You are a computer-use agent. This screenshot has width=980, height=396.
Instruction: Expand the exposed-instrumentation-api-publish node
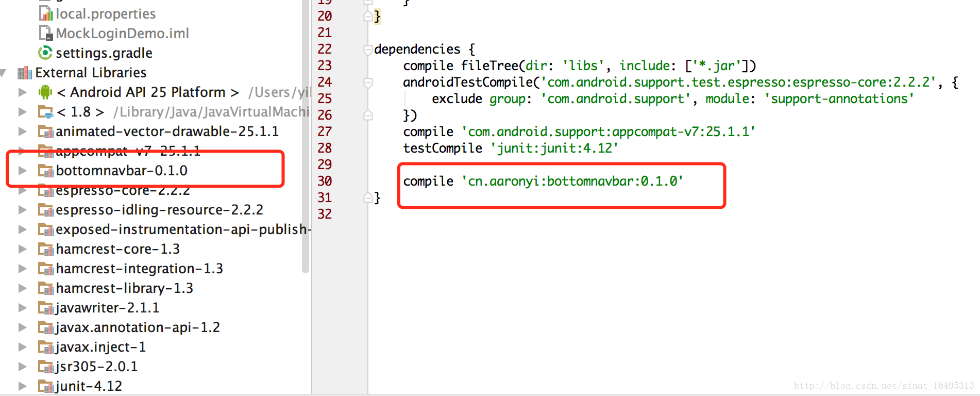tap(23, 229)
